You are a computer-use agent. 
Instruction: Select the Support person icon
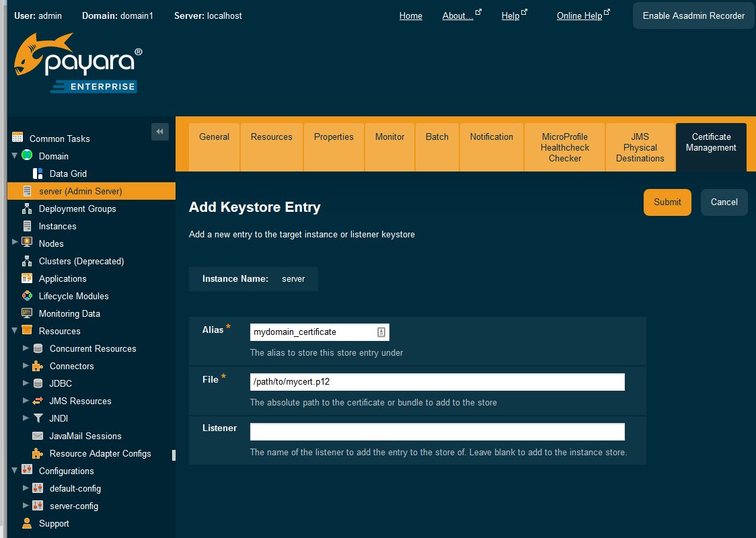click(28, 523)
